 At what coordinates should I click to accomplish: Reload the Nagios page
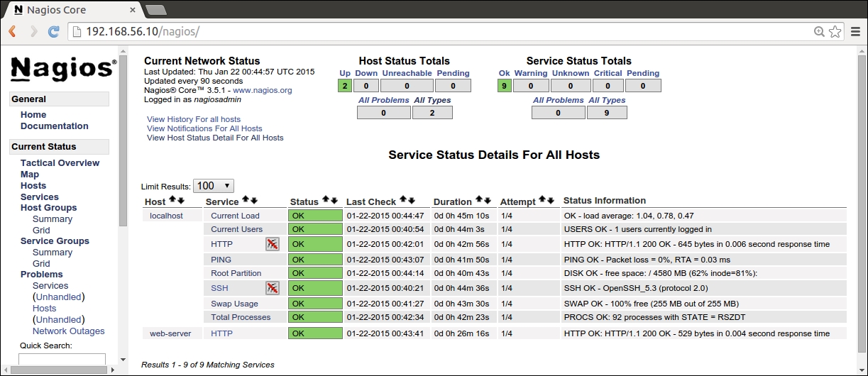53,32
